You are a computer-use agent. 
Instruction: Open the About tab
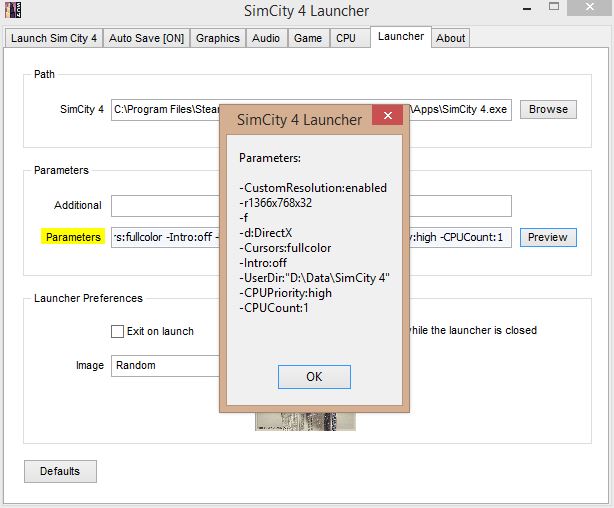451,38
